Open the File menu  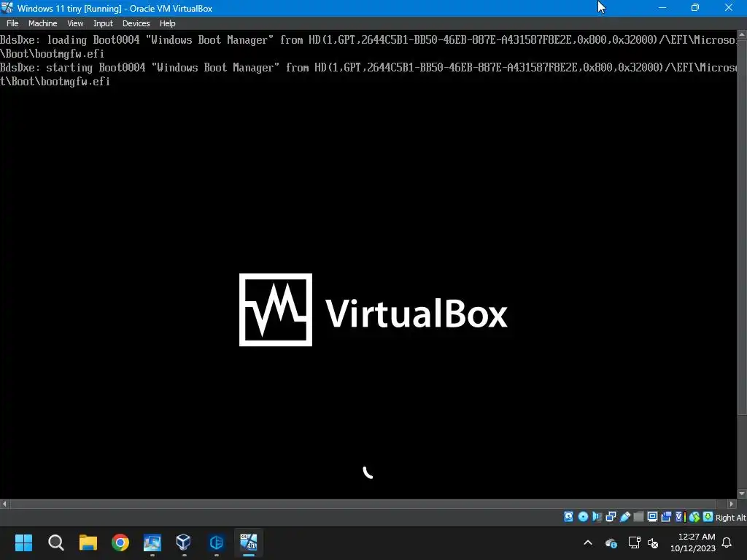(12, 23)
